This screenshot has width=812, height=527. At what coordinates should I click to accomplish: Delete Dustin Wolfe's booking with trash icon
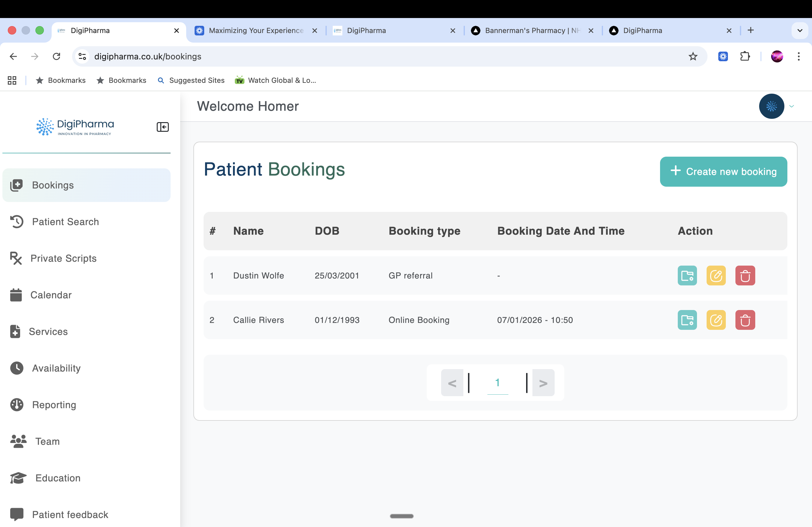(745, 276)
